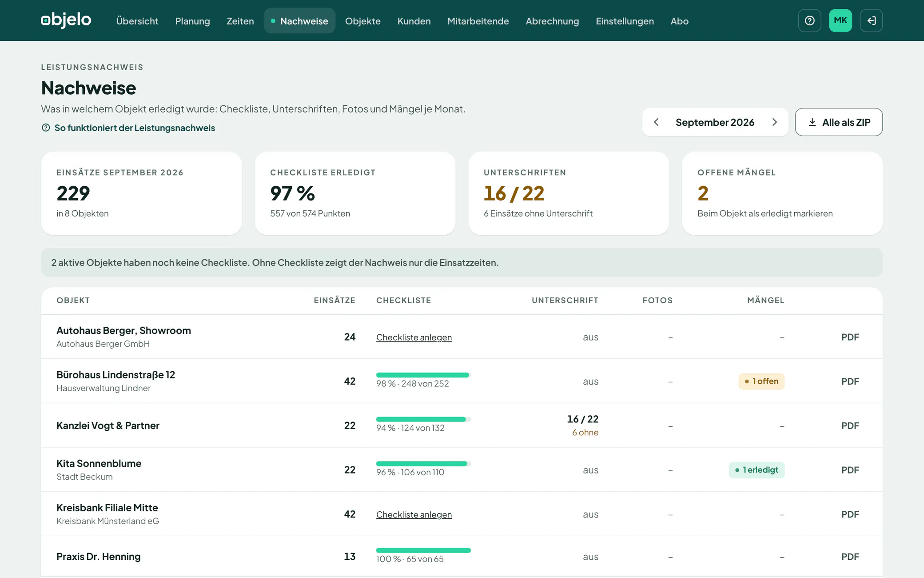
Task: Select the 'September 2026' month label
Action: pos(715,122)
